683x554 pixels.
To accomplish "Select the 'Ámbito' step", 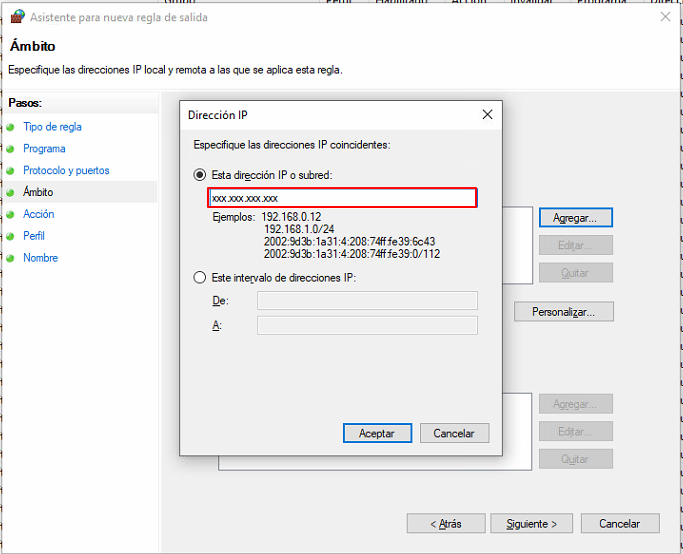I will point(38,192).
